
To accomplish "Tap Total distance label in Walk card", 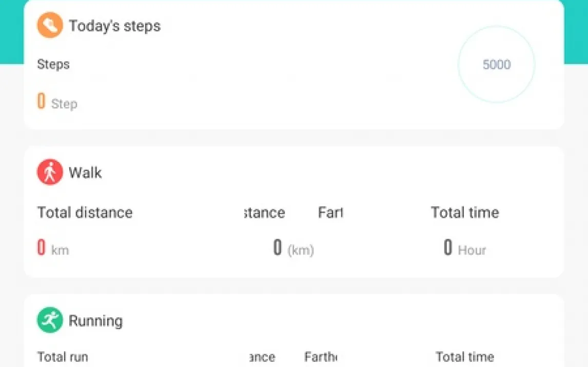I will 85,212.
